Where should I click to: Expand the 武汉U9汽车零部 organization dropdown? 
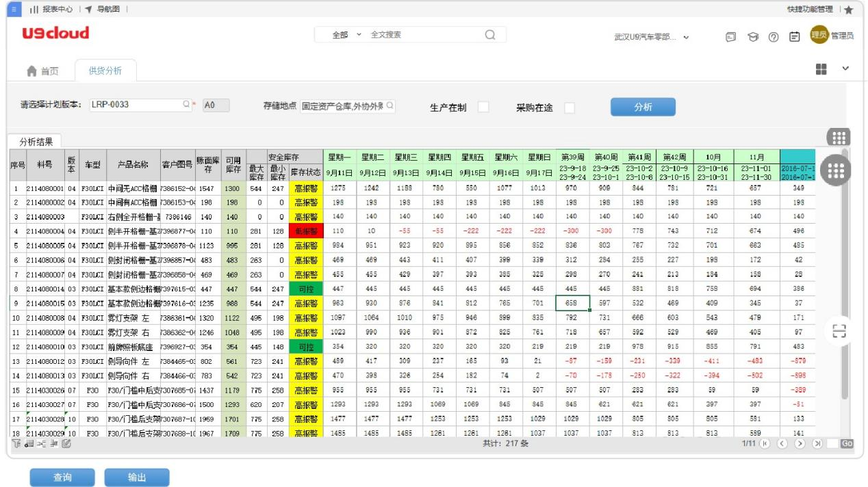tap(651, 38)
